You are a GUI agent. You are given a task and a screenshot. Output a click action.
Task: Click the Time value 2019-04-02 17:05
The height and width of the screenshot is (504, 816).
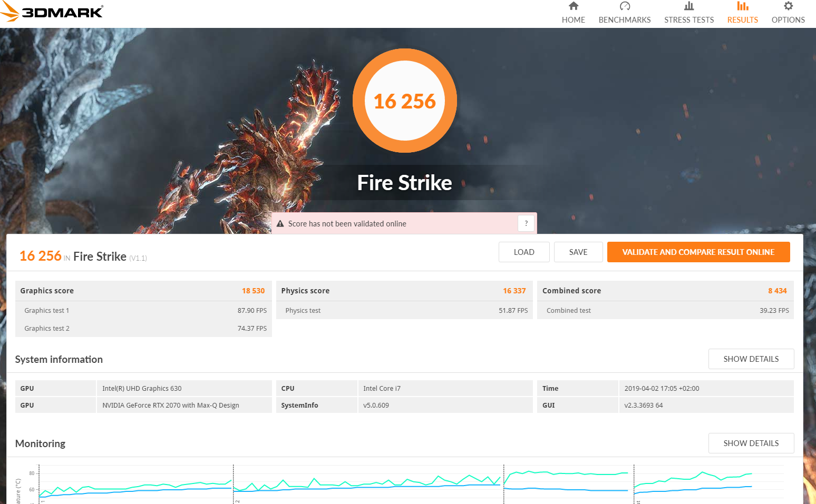click(706, 388)
